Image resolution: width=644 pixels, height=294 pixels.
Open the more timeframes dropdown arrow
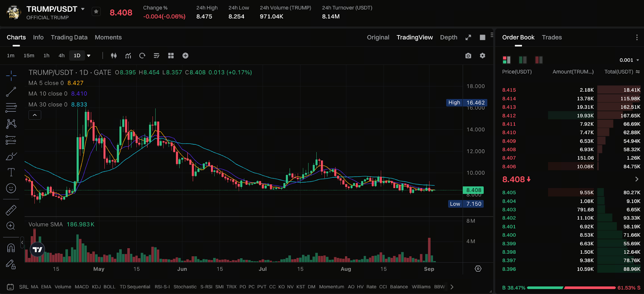coord(89,56)
